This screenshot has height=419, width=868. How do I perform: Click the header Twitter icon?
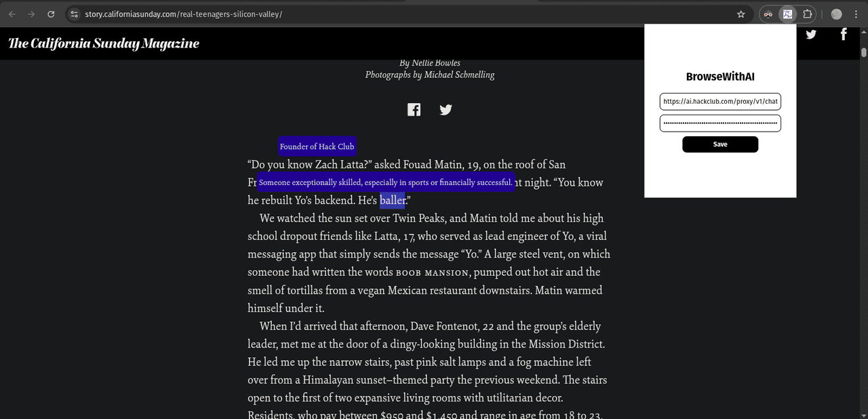811,35
